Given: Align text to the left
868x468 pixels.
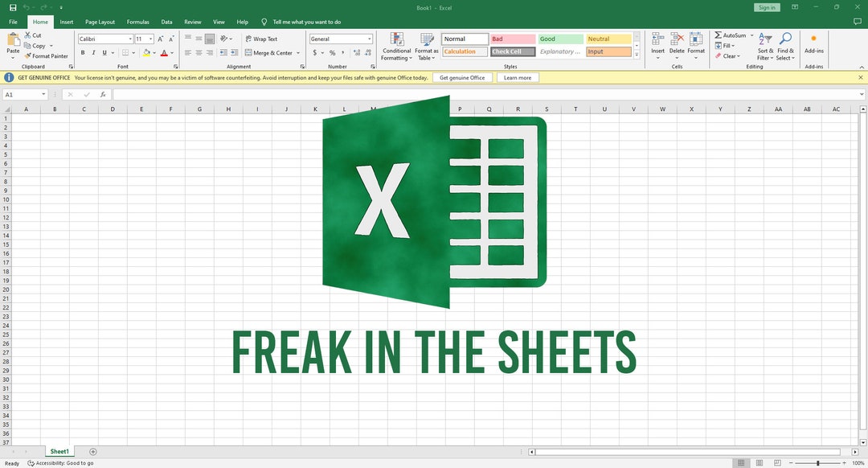Looking at the screenshot, I should [x=187, y=52].
